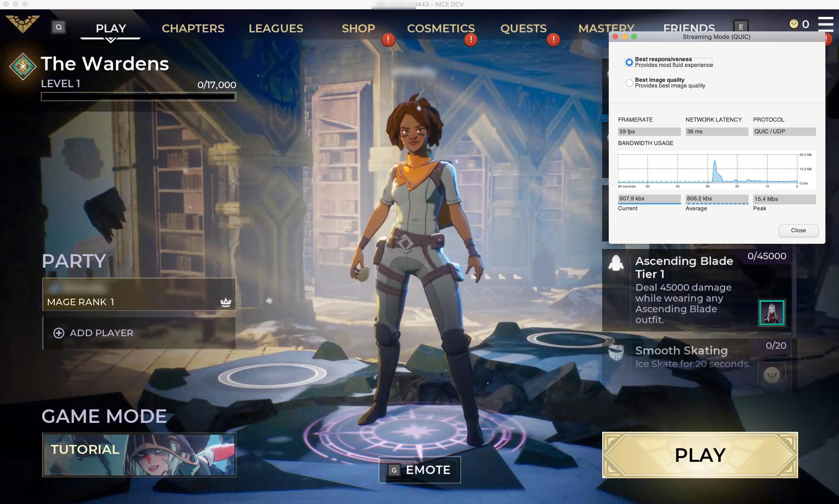
Task: Select Best responsiveness radio button
Action: (629, 62)
